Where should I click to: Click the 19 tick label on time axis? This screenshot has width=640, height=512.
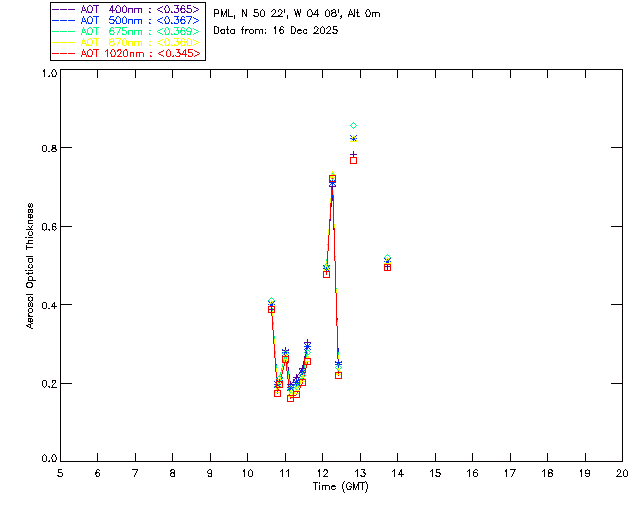[x=585, y=473]
